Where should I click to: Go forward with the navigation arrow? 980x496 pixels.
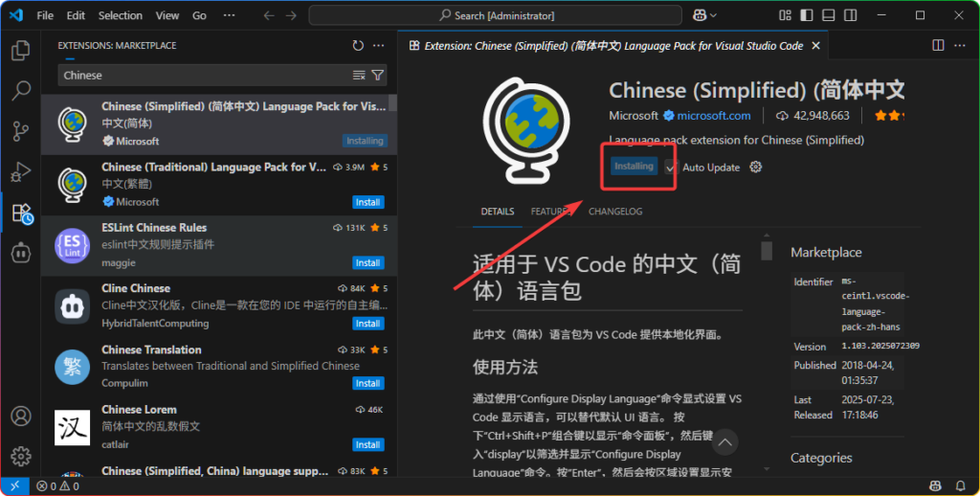coord(291,15)
